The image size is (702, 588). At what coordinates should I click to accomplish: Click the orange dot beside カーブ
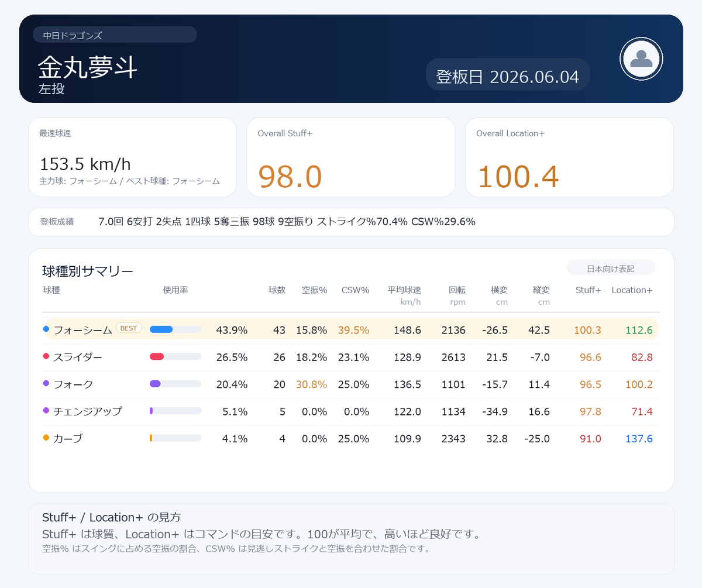(x=46, y=438)
